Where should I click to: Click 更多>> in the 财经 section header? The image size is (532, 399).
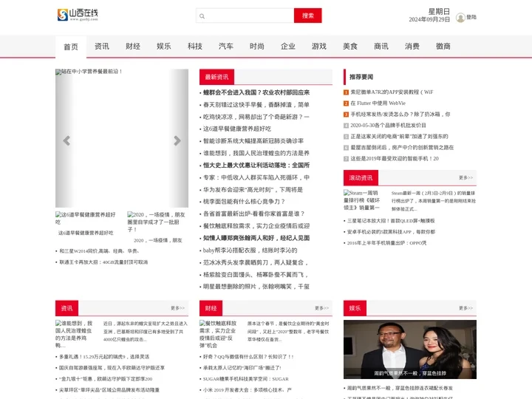pyautogui.click(x=321, y=308)
